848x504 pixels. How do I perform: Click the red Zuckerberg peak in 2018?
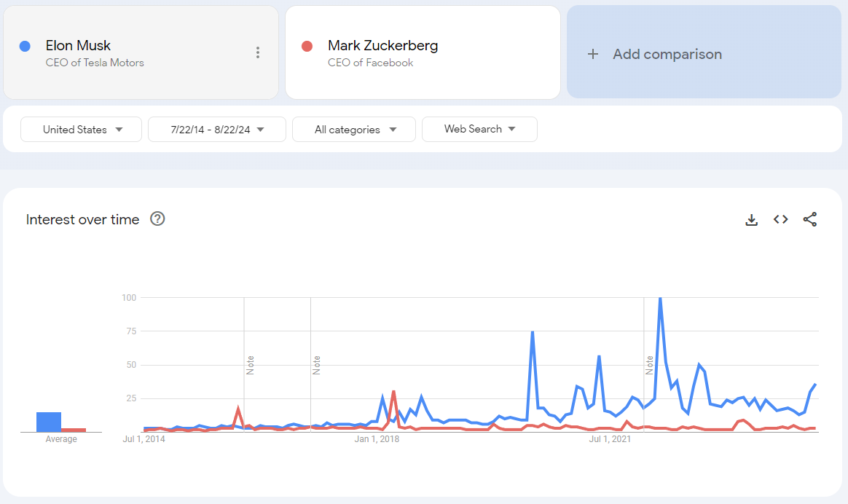pyautogui.click(x=393, y=392)
